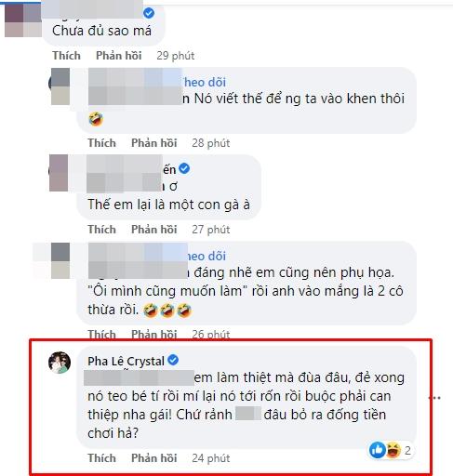Click Phản hồi under the 28 phút comment

(154, 143)
